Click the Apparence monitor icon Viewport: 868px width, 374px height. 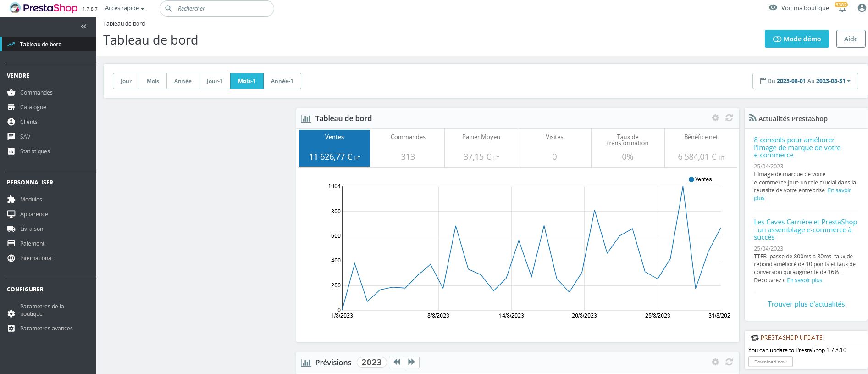click(x=11, y=214)
